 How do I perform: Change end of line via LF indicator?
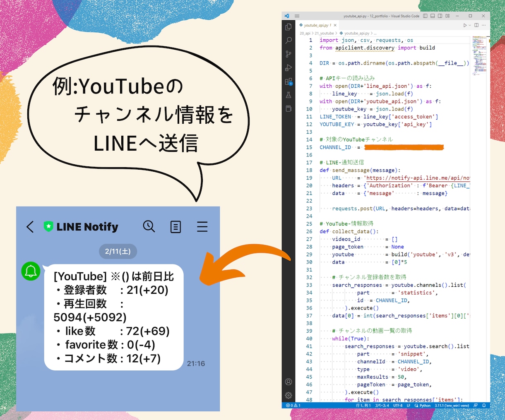(409, 406)
